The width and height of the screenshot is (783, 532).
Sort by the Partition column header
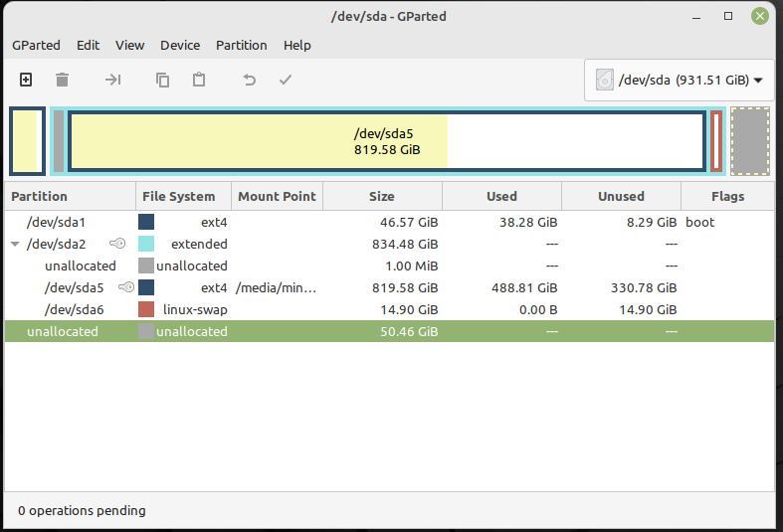tap(70, 196)
